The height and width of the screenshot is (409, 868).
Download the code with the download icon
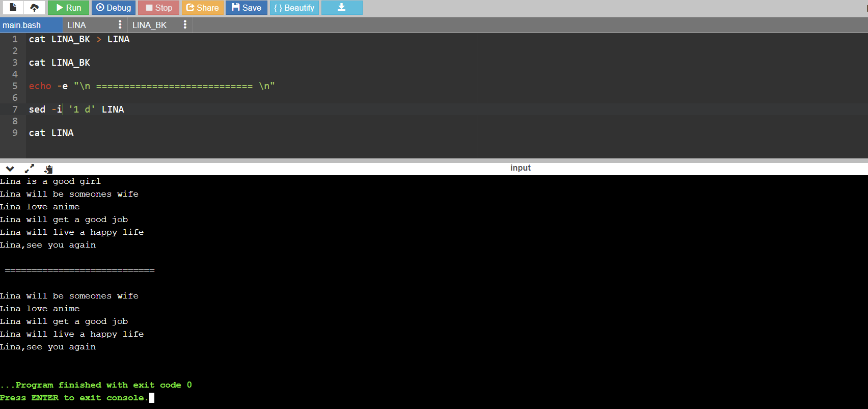click(x=342, y=8)
